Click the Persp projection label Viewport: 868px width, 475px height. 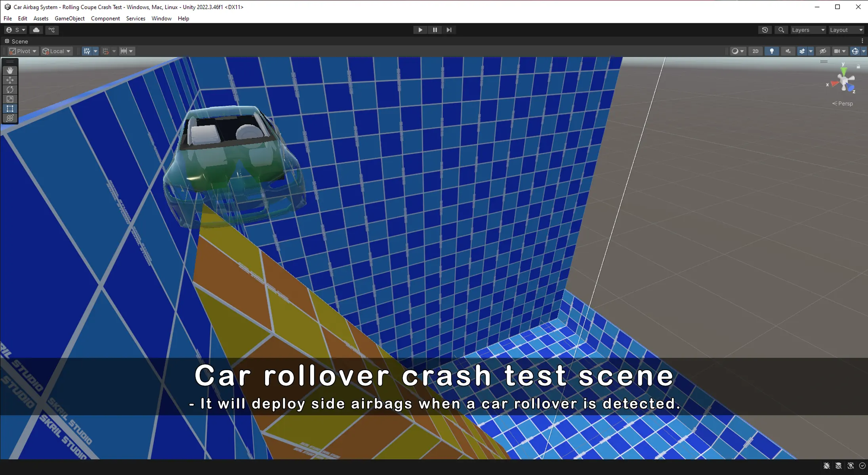(845, 104)
